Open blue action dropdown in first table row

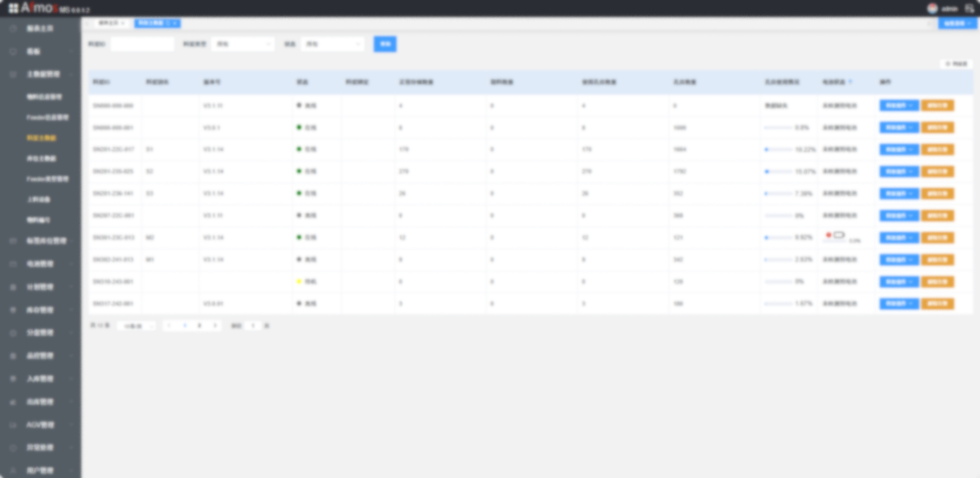[899, 106]
